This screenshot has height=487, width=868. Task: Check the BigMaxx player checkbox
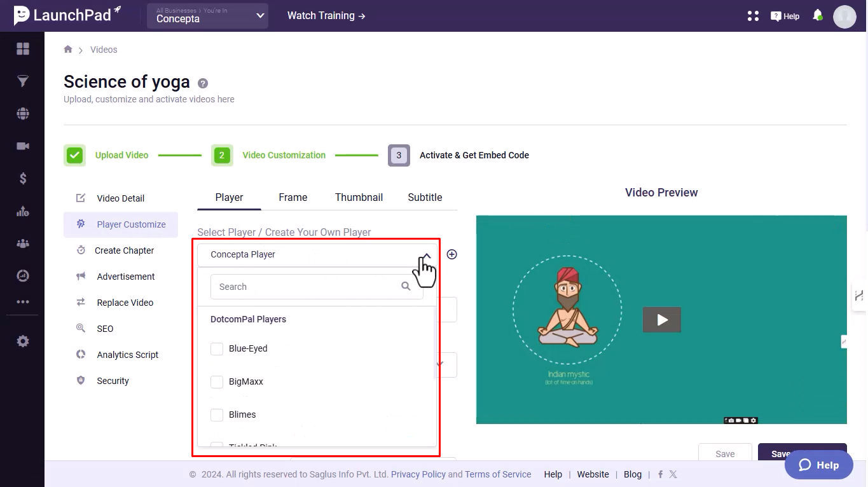click(217, 381)
